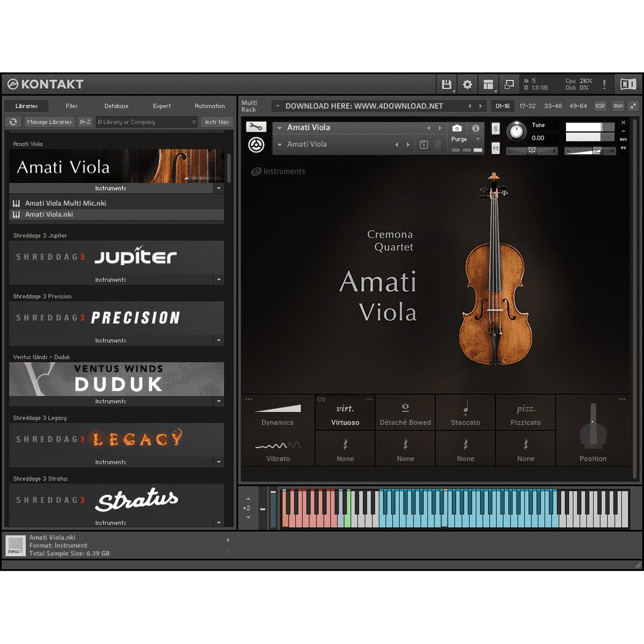Click the save icon in the header

(x=448, y=84)
